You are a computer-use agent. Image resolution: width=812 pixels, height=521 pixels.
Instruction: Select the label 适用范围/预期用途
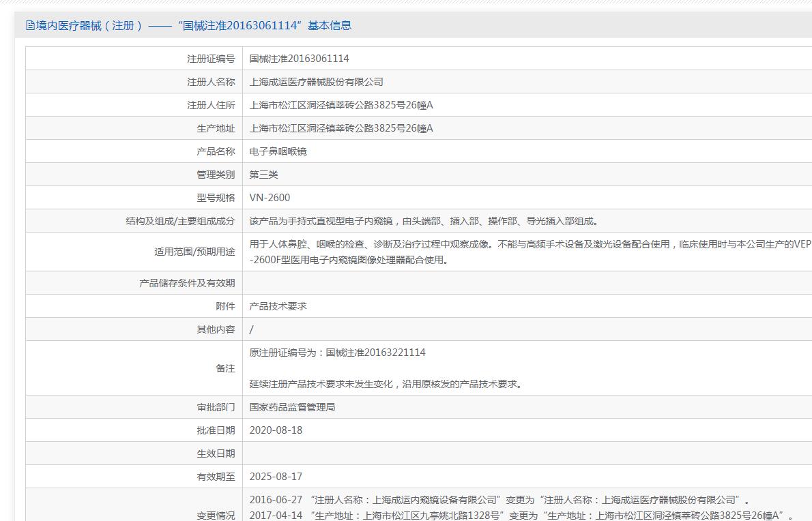pyautogui.click(x=194, y=252)
